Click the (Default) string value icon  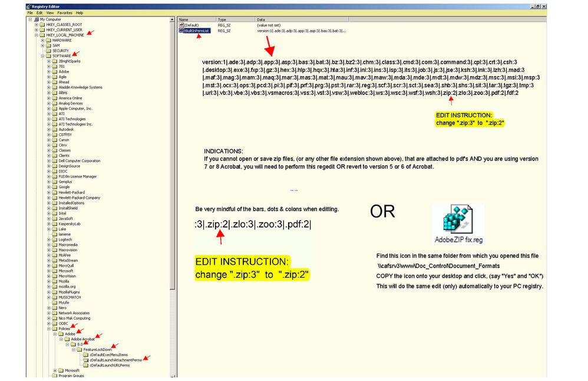pos(183,24)
